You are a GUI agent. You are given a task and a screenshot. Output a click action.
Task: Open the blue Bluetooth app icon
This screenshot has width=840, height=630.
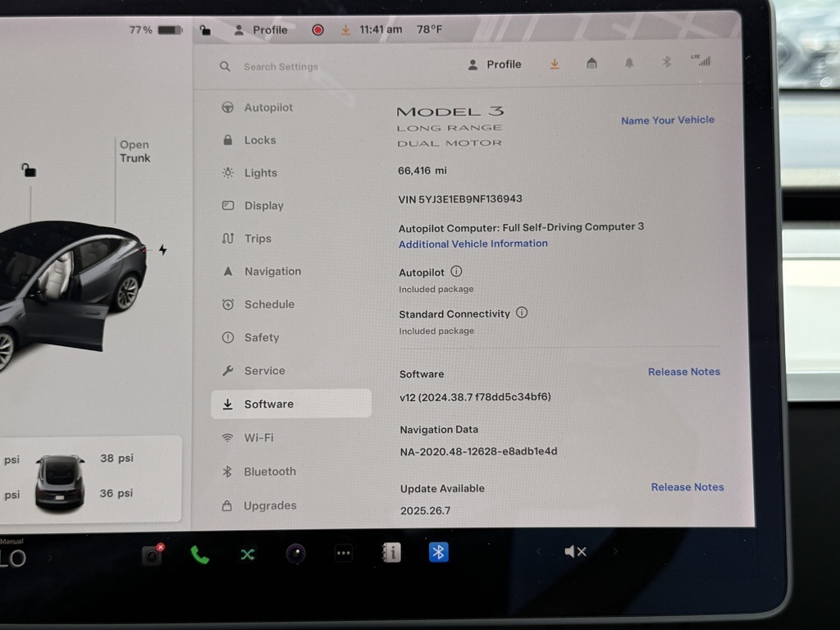tap(438, 552)
